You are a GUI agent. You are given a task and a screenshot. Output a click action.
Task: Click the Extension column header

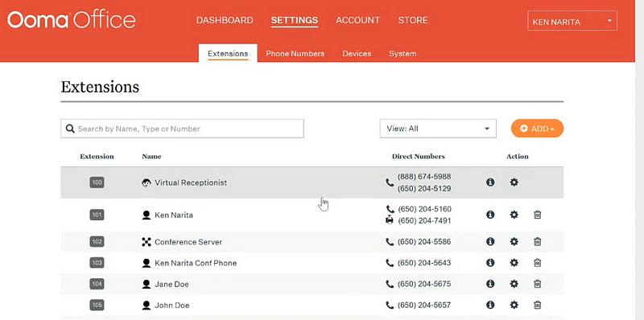(x=97, y=156)
